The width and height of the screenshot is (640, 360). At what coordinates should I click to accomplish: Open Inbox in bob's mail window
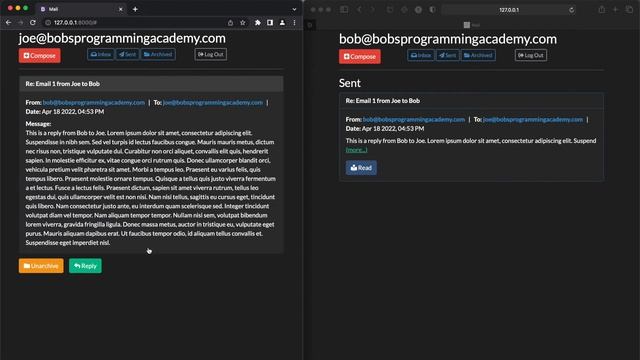coord(421,55)
